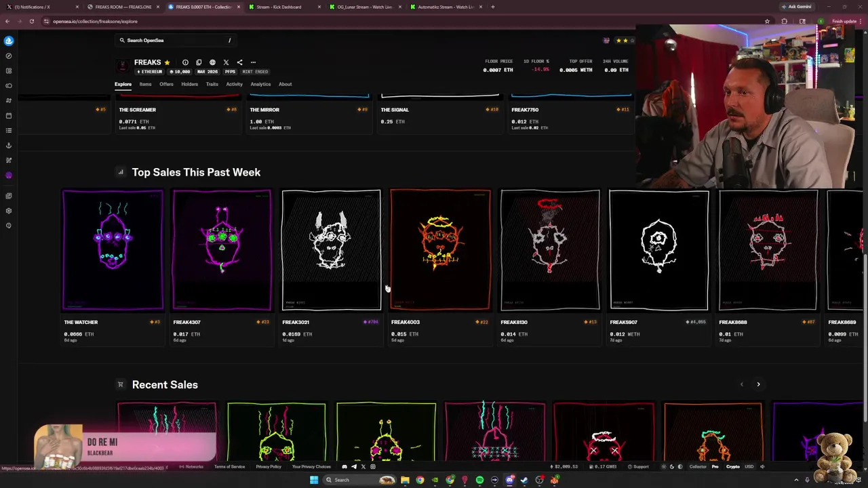The width and height of the screenshot is (868, 488).
Task: Switch to the Explore tab
Action: point(123,84)
